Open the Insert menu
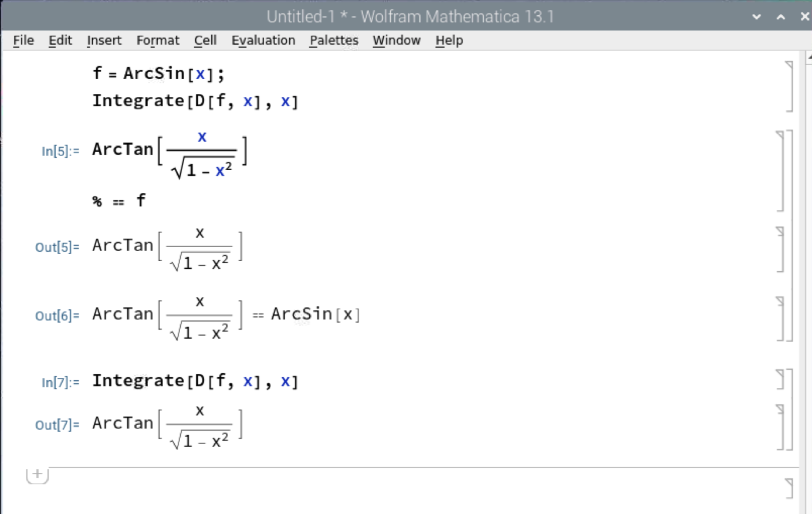This screenshot has height=514, width=812. pos(104,40)
